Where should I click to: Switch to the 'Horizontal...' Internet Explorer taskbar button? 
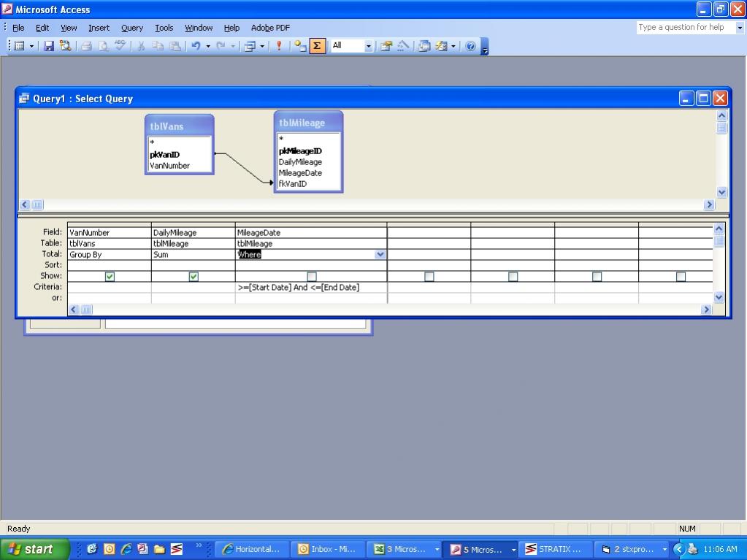point(252,549)
